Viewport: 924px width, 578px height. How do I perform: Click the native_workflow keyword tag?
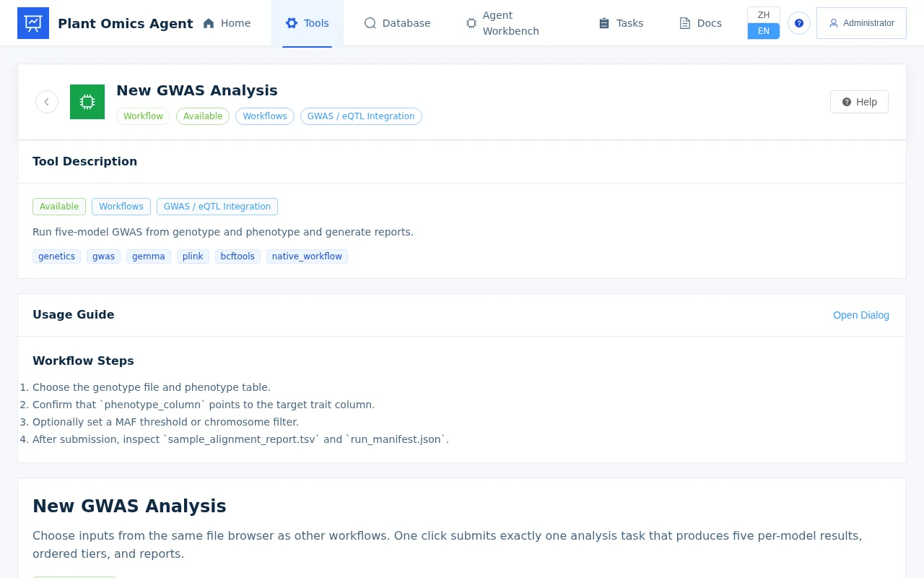point(307,256)
